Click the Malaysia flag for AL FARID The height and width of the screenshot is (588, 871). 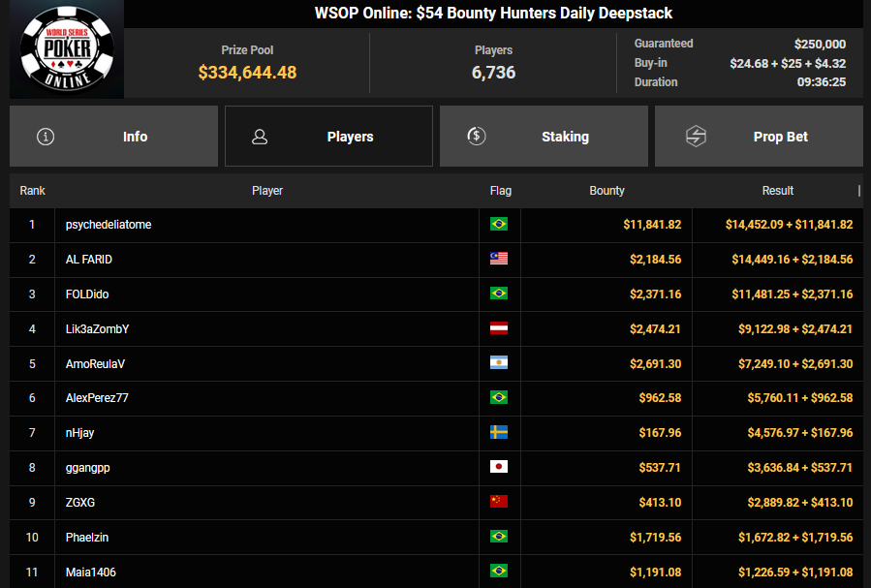click(499, 260)
